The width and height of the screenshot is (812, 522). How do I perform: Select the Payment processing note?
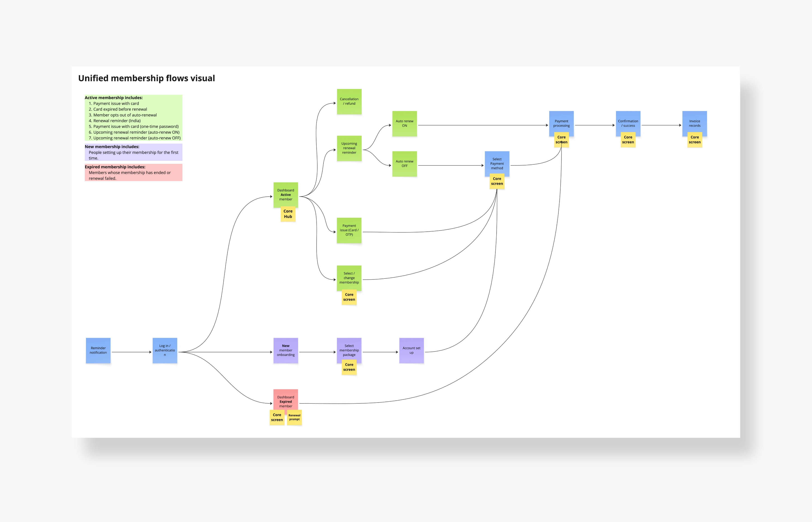(x=561, y=123)
